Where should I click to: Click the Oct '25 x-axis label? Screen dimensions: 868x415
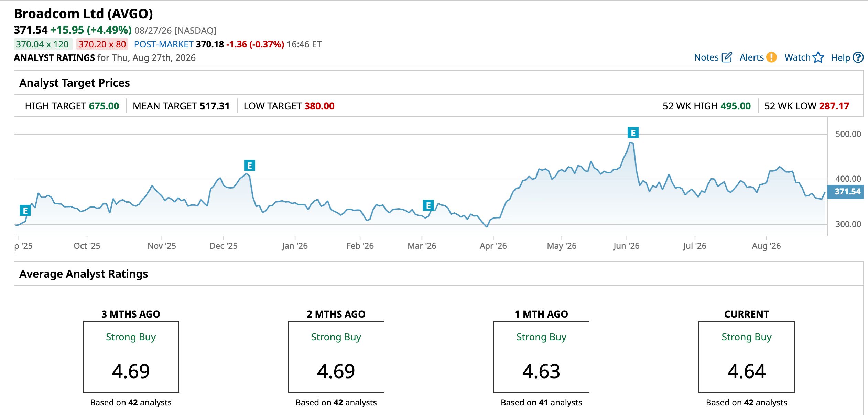click(87, 246)
